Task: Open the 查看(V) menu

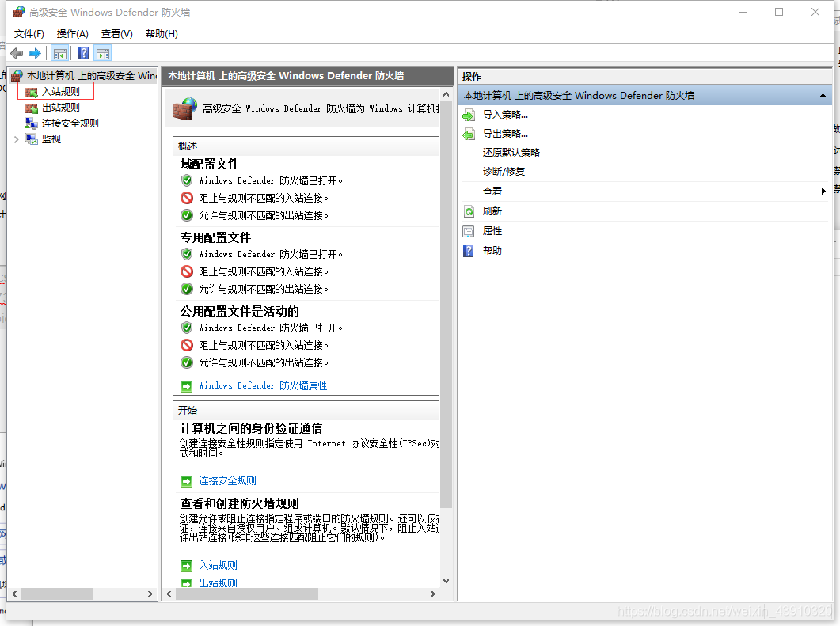Action: pyautogui.click(x=117, y=34)
